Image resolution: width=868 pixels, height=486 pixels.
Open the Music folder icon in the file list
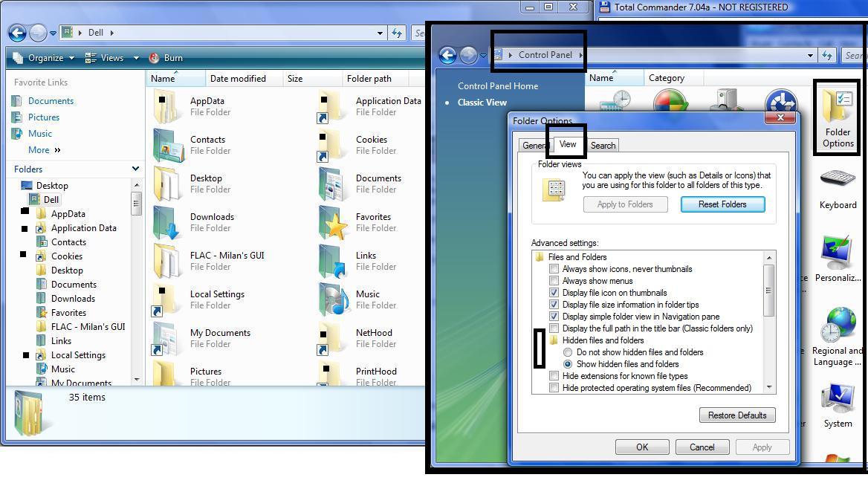coord(333,300)
